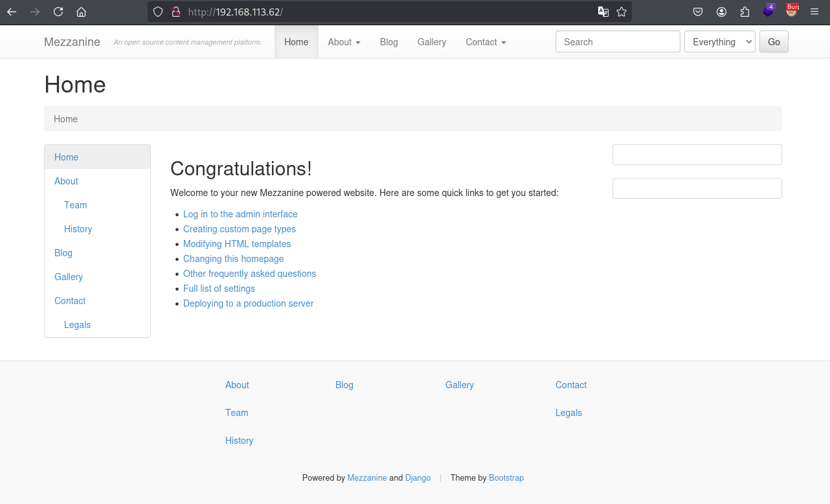
Task: Open Other frequently asked questions link
Action: click(250, 274)
